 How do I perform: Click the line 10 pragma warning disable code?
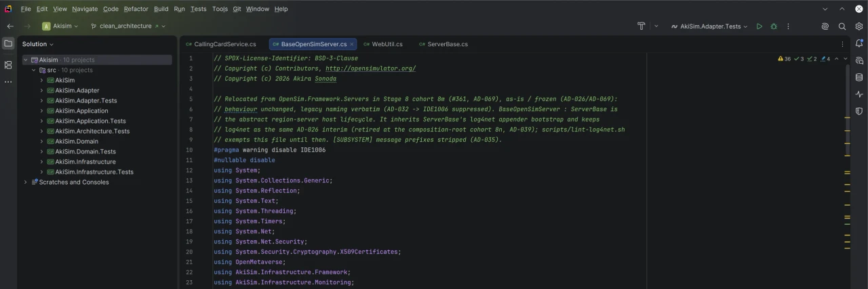(x=269, y=150)
